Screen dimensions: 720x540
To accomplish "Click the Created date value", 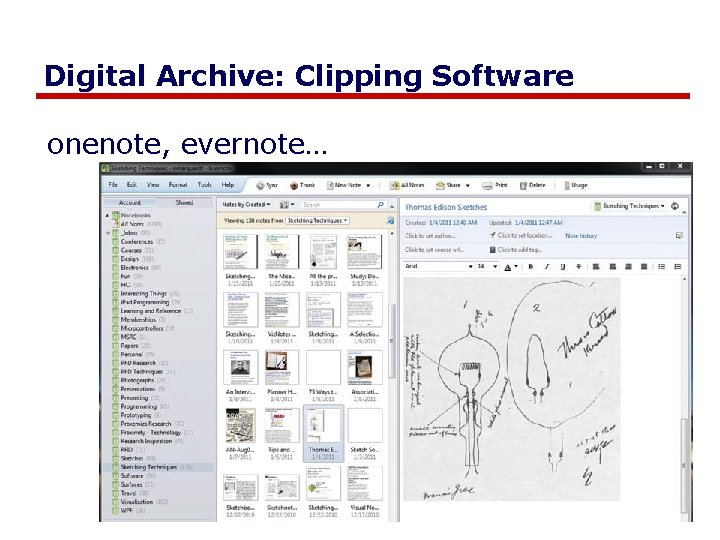I will pyautogui.click(x=453, y=223).
